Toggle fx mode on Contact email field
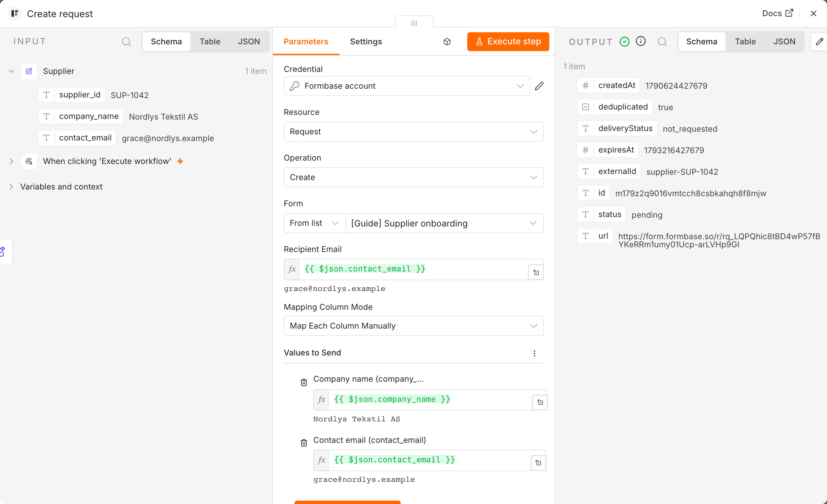This screenshot has height=504, width=827. (x=321, y=460)
